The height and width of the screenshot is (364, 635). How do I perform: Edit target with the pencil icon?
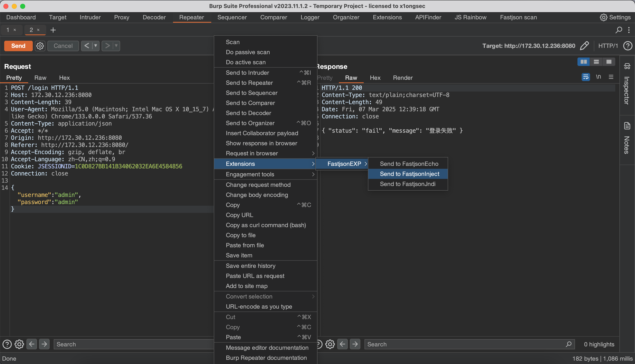pos(584,46)
